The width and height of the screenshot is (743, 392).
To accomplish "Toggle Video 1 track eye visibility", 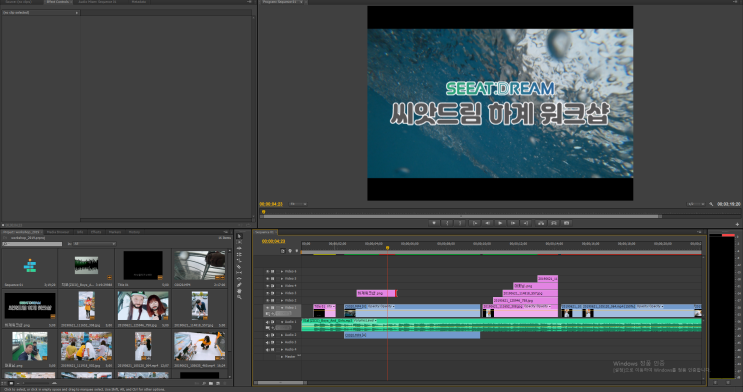I will click(x=267, y=308).
